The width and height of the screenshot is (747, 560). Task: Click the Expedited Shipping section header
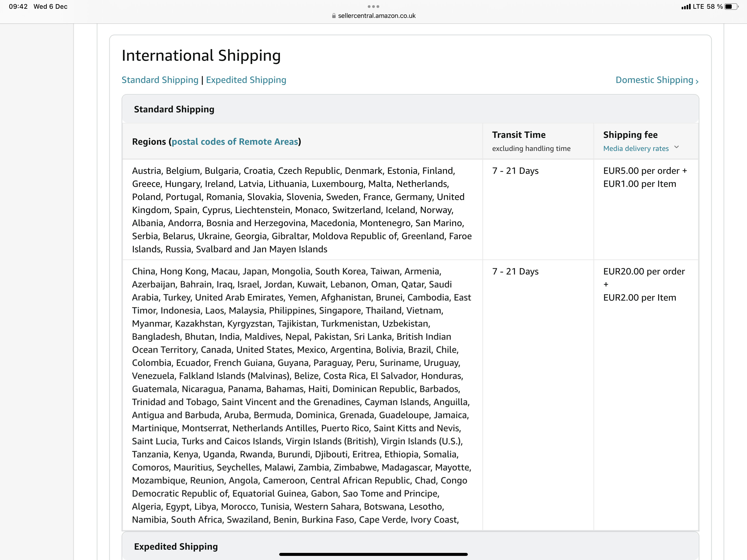[x=410, y=546]
